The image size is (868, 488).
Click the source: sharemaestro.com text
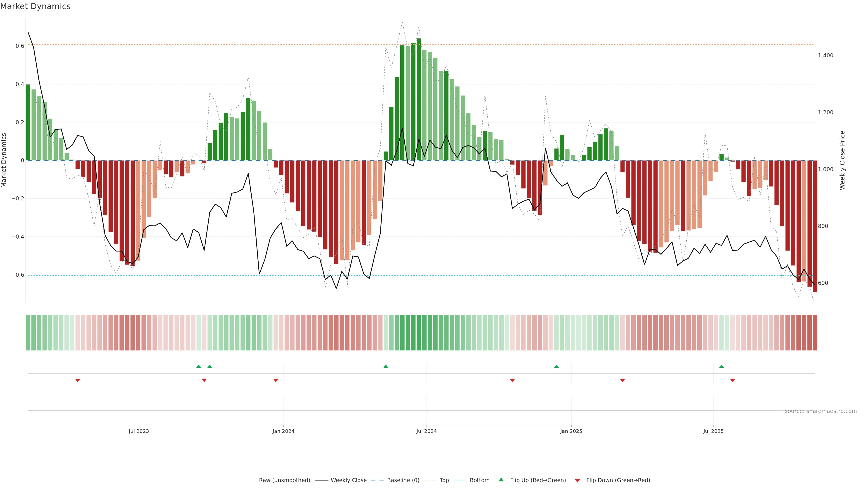pos(821,411)
